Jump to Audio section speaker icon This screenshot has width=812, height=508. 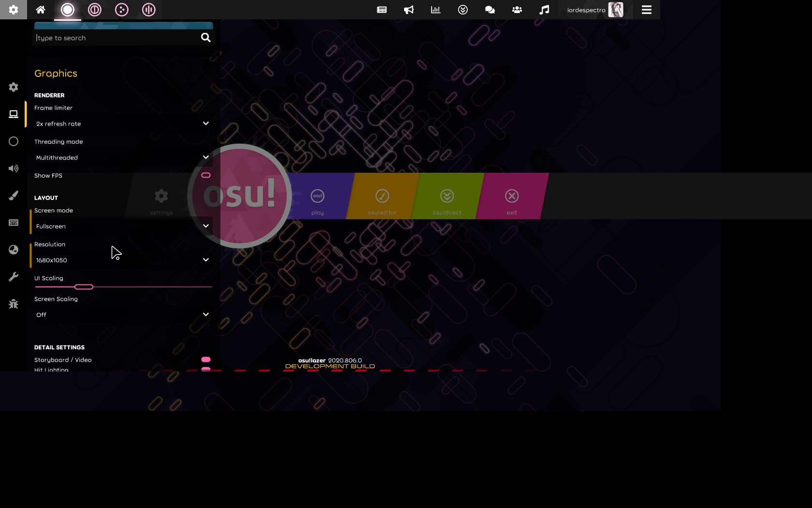[x=14, y=168]
